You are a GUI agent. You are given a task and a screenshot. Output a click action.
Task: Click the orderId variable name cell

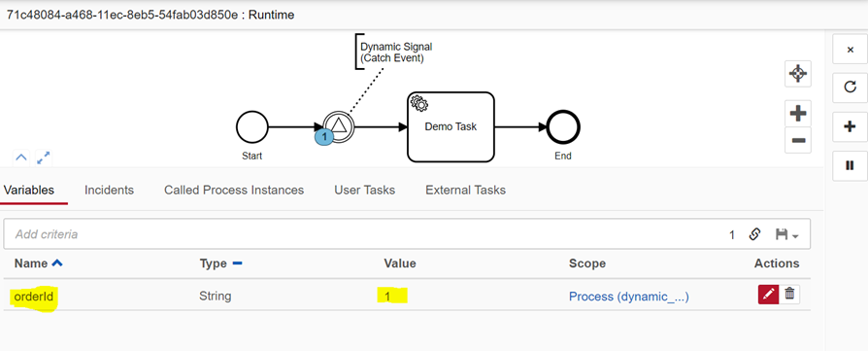point(34,297)
